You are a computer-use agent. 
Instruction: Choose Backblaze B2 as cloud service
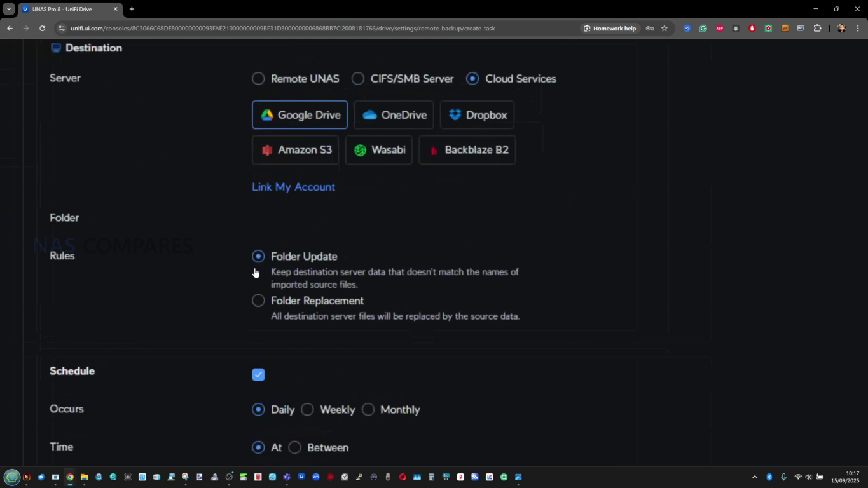pyautogui.click(x=467, y=150)
